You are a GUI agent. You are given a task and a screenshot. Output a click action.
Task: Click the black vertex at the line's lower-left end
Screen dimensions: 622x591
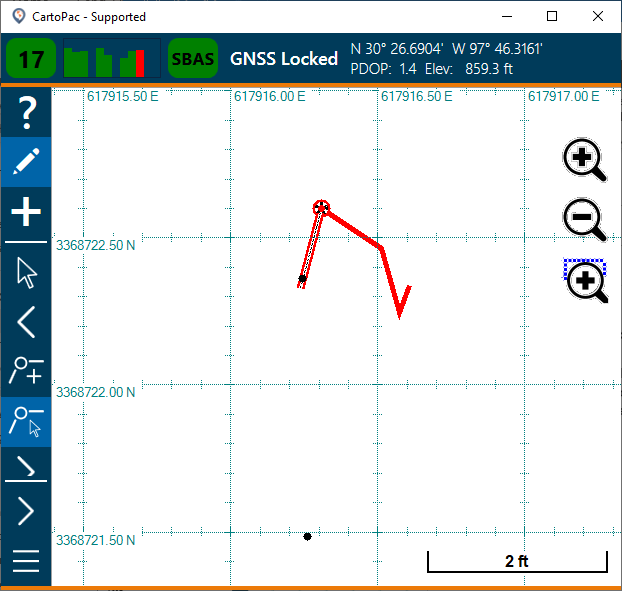pyautogui.click(x=302, y=278)
